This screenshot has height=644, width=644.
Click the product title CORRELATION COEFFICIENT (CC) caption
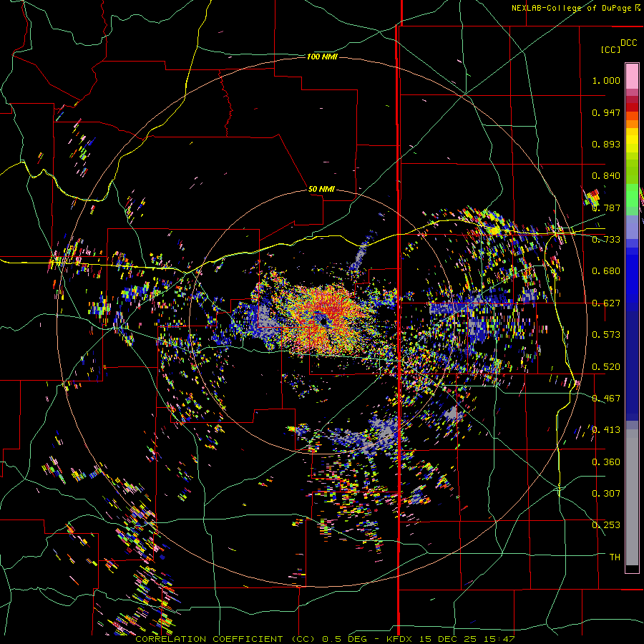[x=225, y=639]
